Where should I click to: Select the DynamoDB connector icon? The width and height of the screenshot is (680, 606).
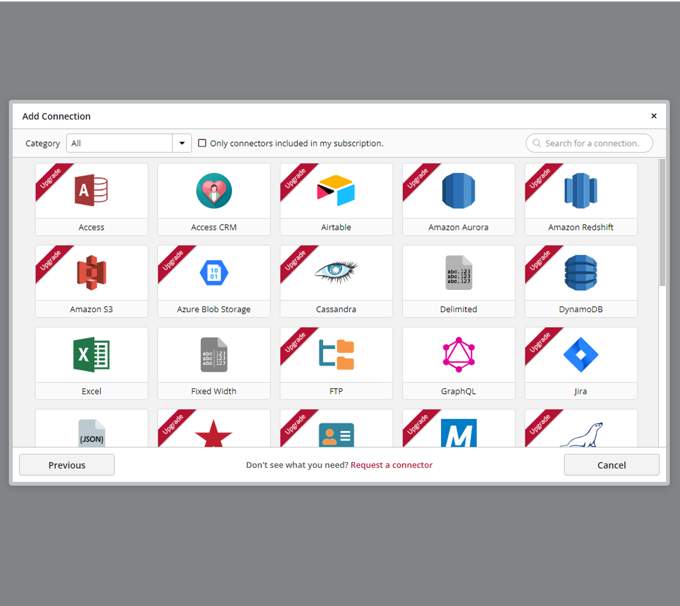point(581,272)
